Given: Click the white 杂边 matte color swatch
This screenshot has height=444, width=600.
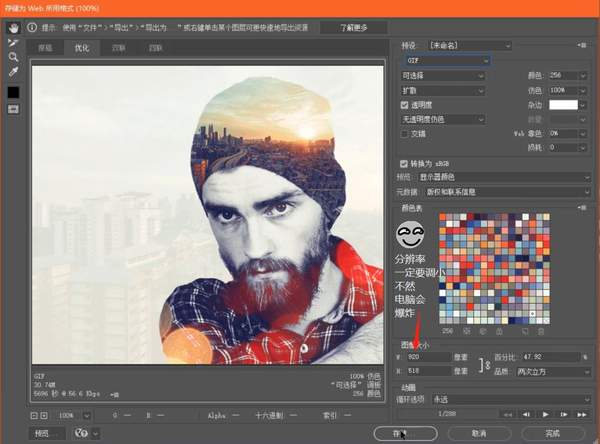Looking at the screenshot, I should point(565,104).
